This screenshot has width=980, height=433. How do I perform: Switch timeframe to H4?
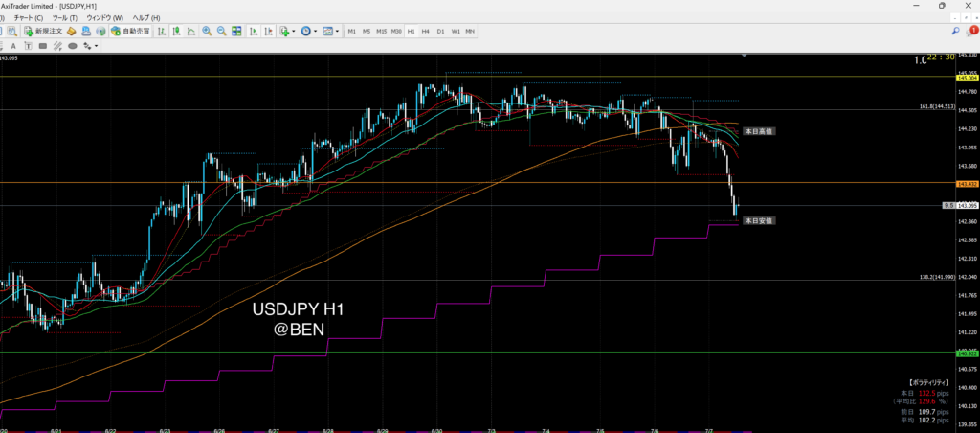(x=425, y=32)
